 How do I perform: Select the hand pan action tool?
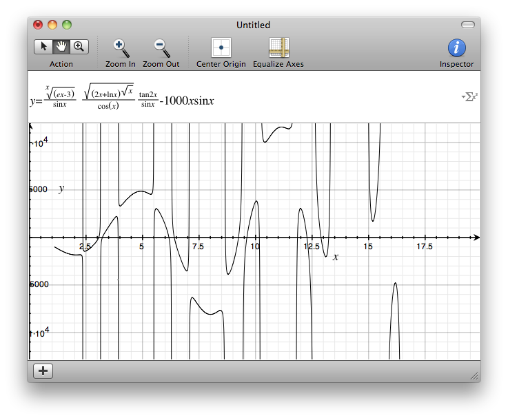(61, 47)
